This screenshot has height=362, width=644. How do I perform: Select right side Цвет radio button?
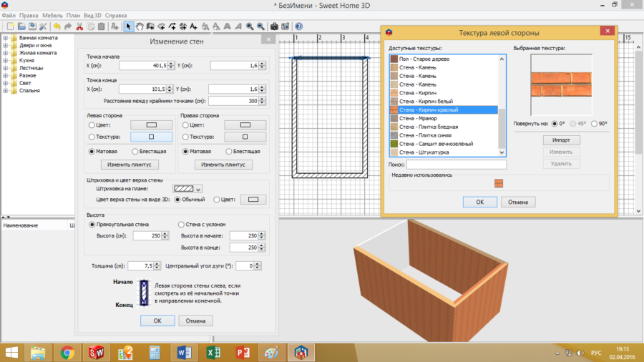tap(185, 125)
